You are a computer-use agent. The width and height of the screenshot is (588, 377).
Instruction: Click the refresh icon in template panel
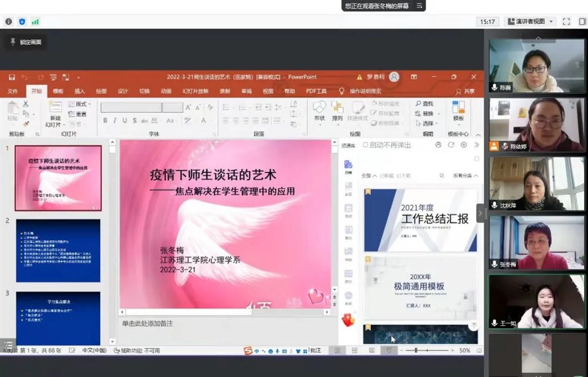point(451,145)
